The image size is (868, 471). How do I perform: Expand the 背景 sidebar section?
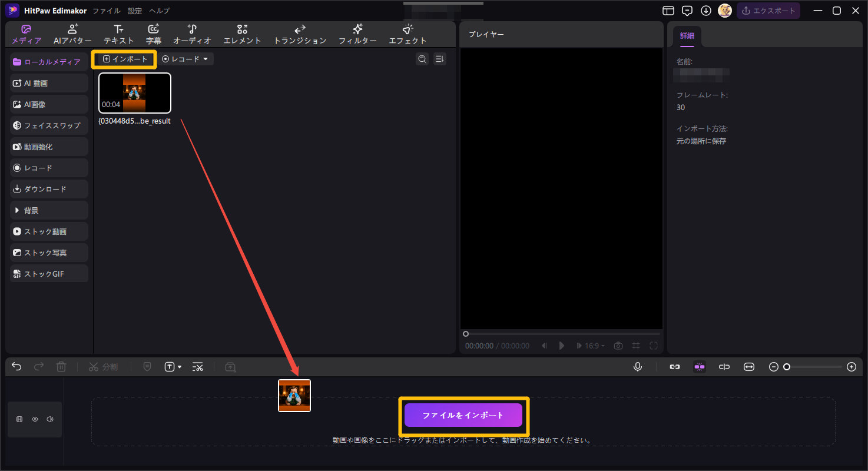(49, 210)
